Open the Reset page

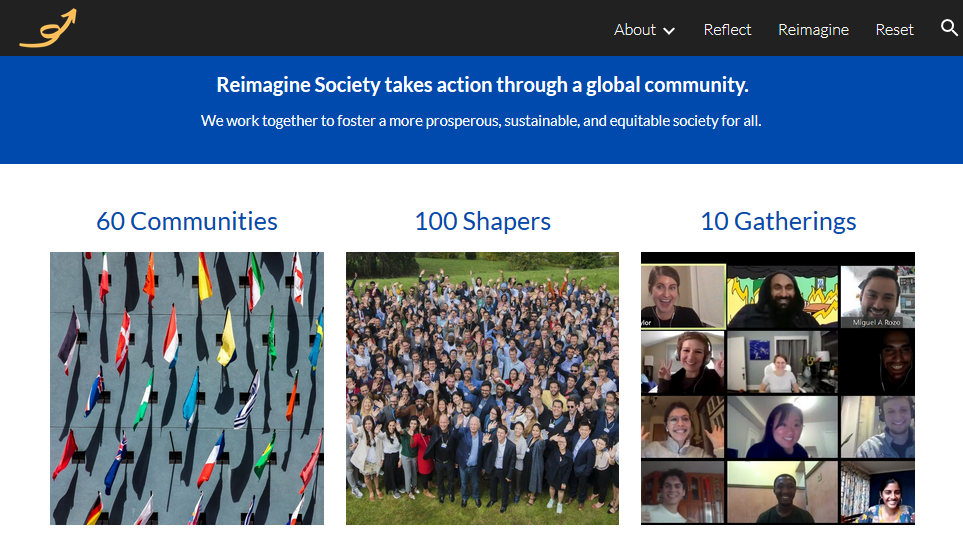(894, 29)
